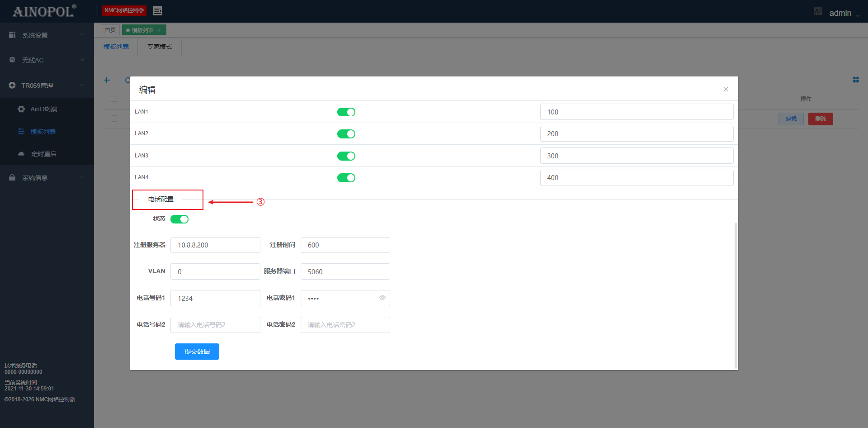Turn off the LAN3 switch
This screenshot has width=868, height=428.
pyautogui.click(x=346, y=156)
